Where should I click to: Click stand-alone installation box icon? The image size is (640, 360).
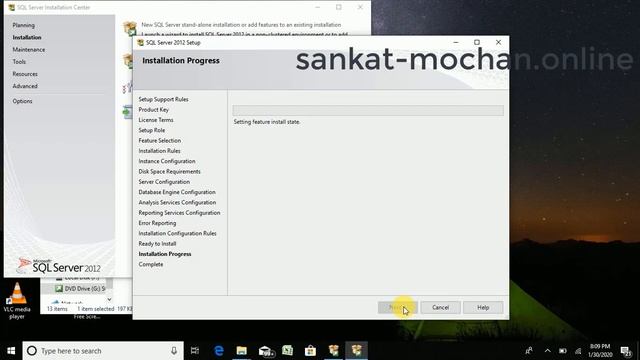[130, 28]
